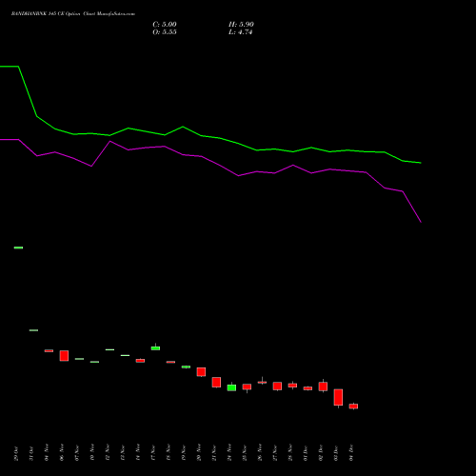This screenshot has width=476, height=476.
Task: Click the 06 Nov date label
Action: point(62,453)
